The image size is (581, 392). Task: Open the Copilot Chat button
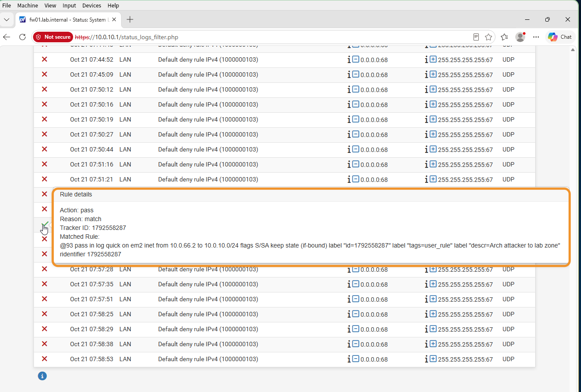[560, 37]
